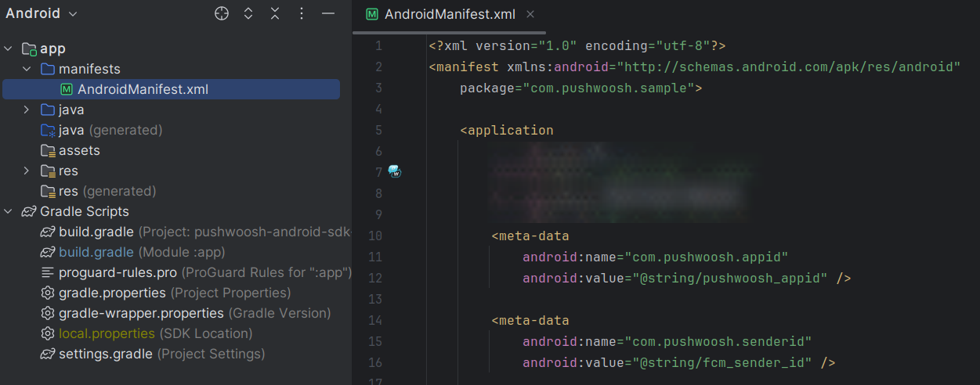Click "@string/pushwoosh_appid" value
The width and height of the screenshot is (980, 385).
729,278
